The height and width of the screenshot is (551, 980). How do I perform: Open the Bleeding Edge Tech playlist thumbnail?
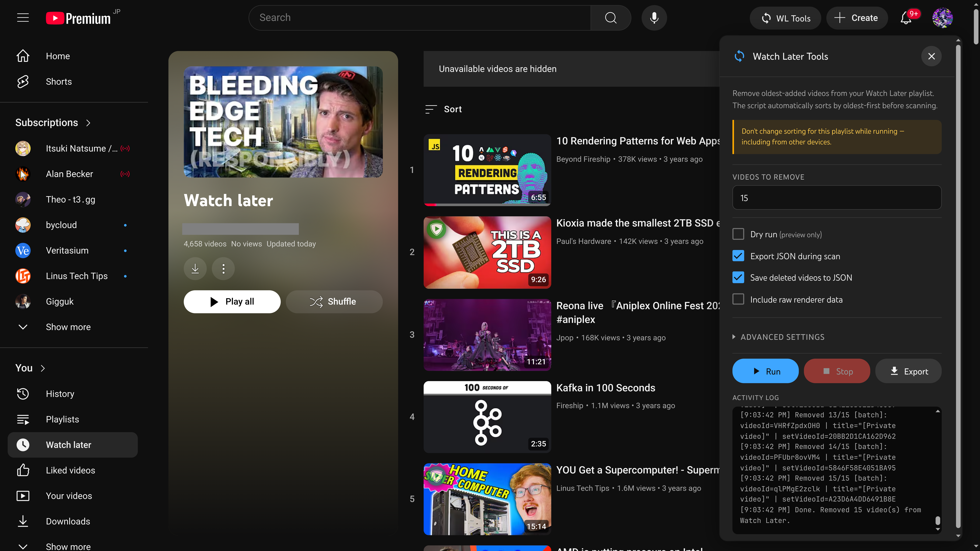(283, 122)
